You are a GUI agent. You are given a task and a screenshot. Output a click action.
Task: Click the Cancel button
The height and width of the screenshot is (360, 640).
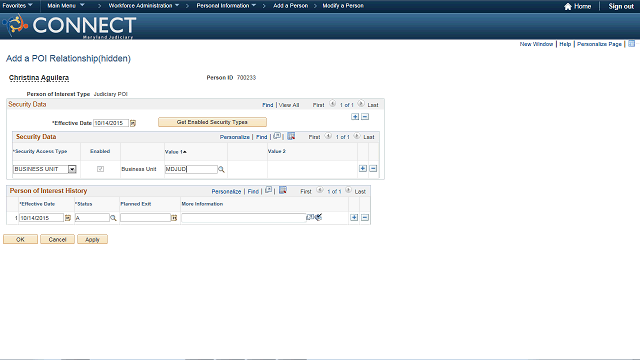[x=57, y=240]
